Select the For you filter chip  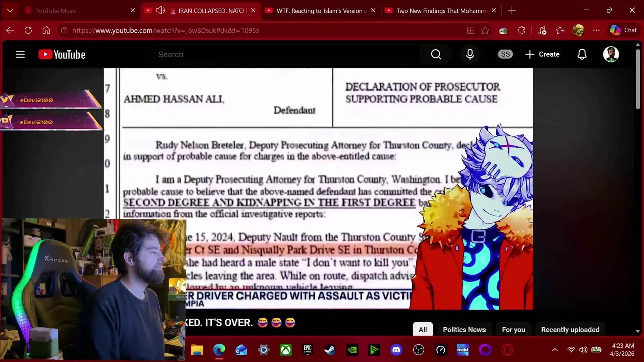tap(513, 330)
